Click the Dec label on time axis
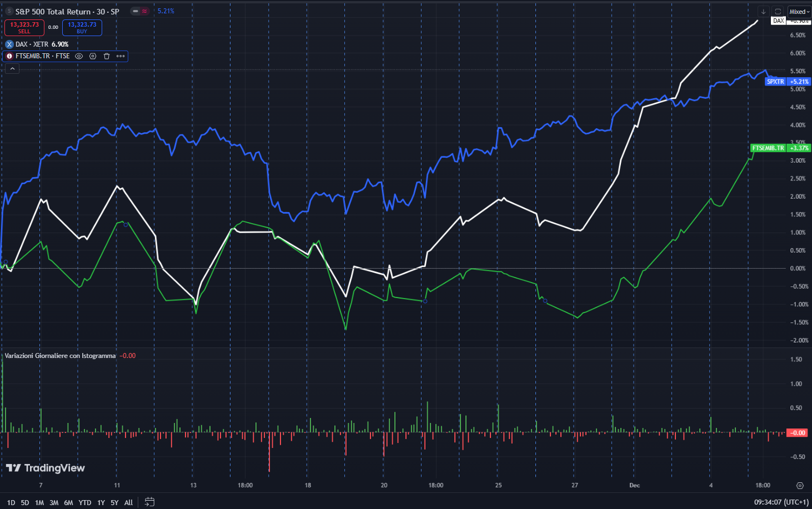 634,485
